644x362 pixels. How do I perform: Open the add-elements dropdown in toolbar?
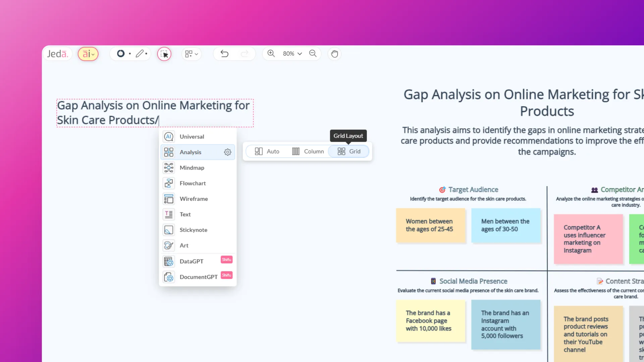coord(191,54)
